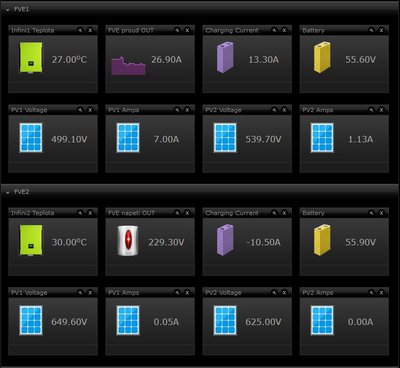The width and height of the screenshot is (400, 368).
Task: Click the solar panel icon in FVE1 PV1 Voltage
Action: pyautogui.click(x=31, y=138)
